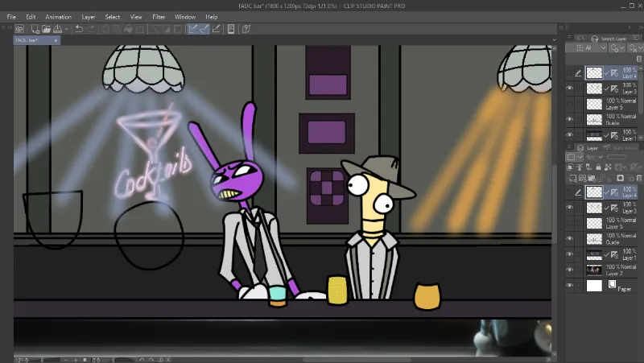This screenshot has height=363, width=644.
Task: Open the blending mode dropdown in Layer panel
Action: pyautogui.click(x=594, y=157)
